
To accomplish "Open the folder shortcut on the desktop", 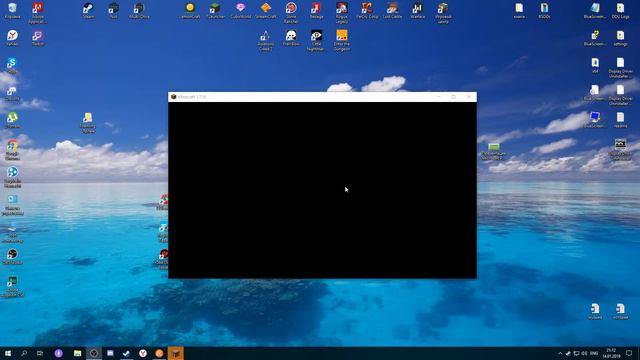I will click(88, 122).
